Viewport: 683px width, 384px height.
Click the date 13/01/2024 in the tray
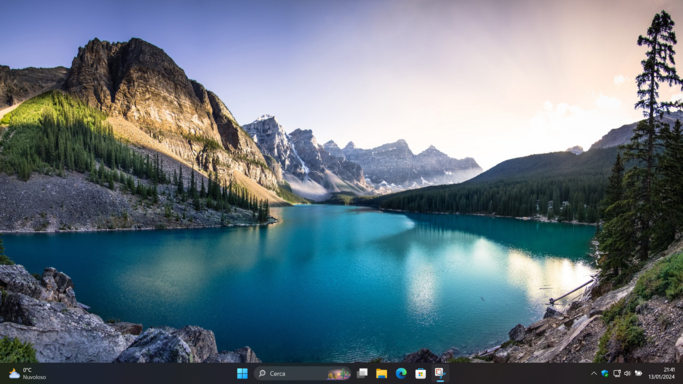click(x=662, y=377)
